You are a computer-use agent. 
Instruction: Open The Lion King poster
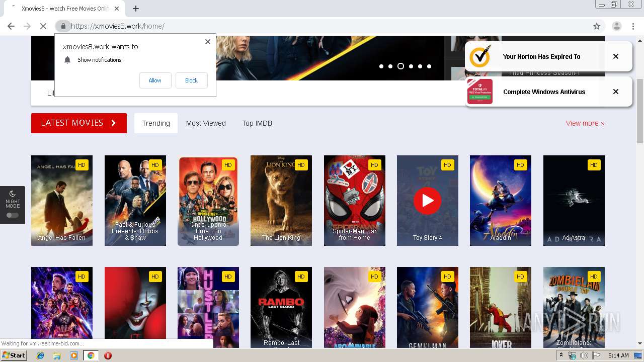pos(281,201)
